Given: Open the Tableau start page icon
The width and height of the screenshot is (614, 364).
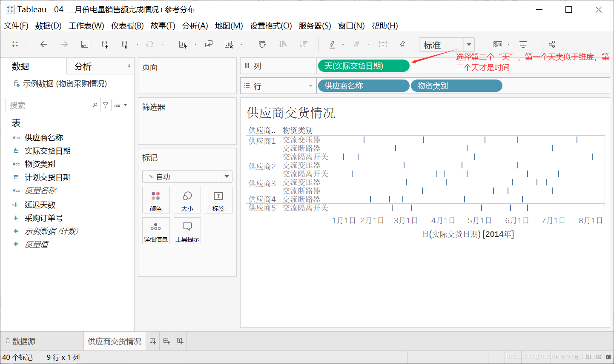Looking at the screenshot, I should click(x=15, y=44).
